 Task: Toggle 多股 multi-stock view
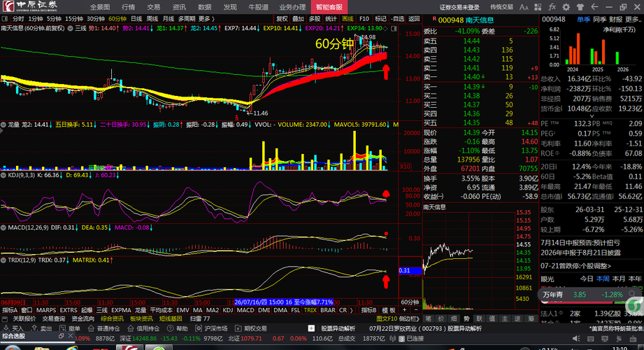click(x=315, y=19)
